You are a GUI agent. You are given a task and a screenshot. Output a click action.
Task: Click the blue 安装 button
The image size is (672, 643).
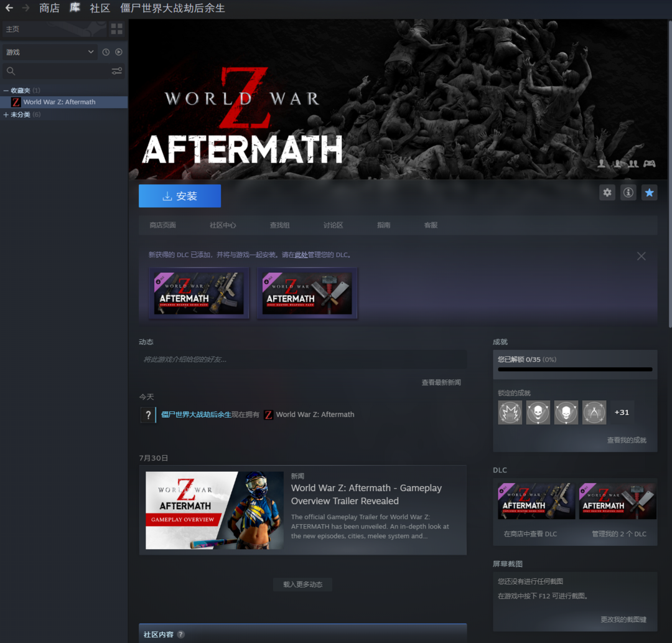point(180,196)
